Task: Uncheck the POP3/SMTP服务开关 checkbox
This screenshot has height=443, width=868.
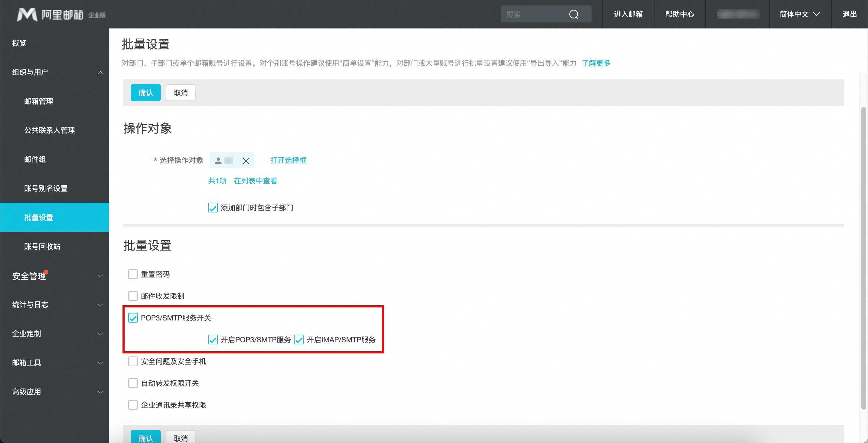Action: (x=133, y=318)
